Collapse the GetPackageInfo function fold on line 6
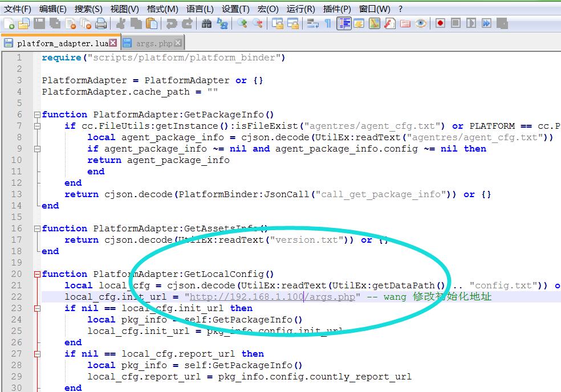Screen dimensions: 561x392 coord(37,115)
